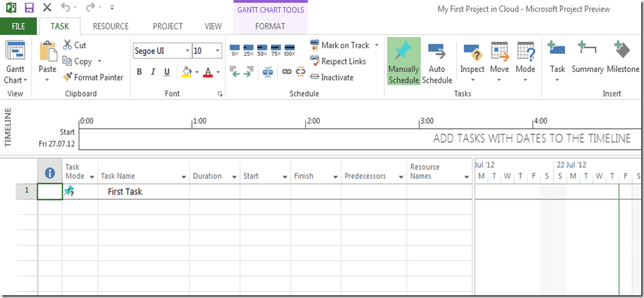Click the Link Tasks chain icon
This screenshot has width=644, height=298.
point(286,71)
